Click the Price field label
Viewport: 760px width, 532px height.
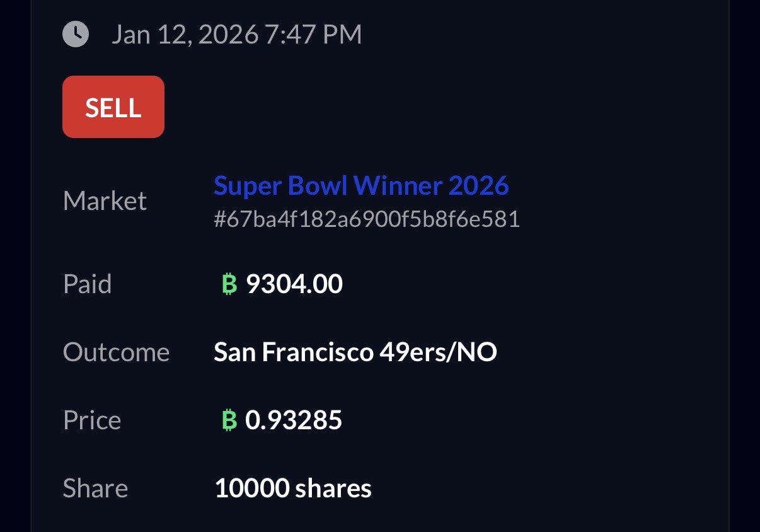[x=92, y=420]
